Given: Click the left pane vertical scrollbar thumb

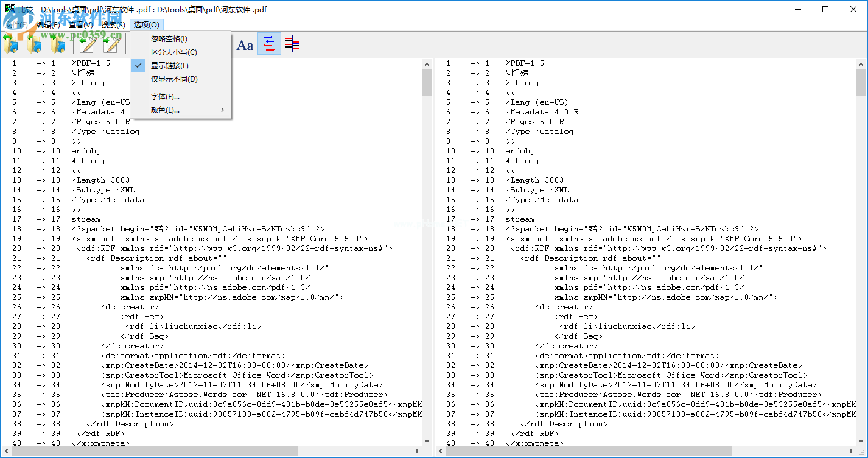Looking at the screenshot, I should 427,82.
